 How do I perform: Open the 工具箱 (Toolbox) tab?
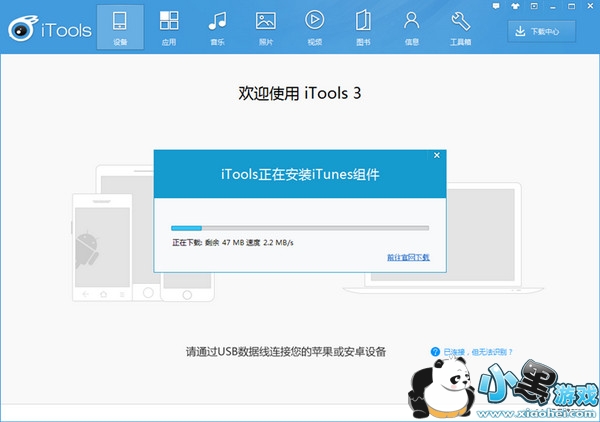(x=460, y=27)
